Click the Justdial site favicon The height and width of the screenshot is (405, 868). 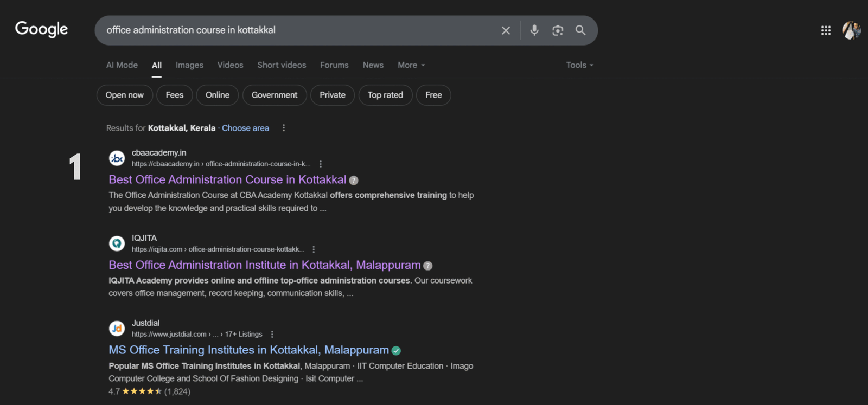[117, 329]
